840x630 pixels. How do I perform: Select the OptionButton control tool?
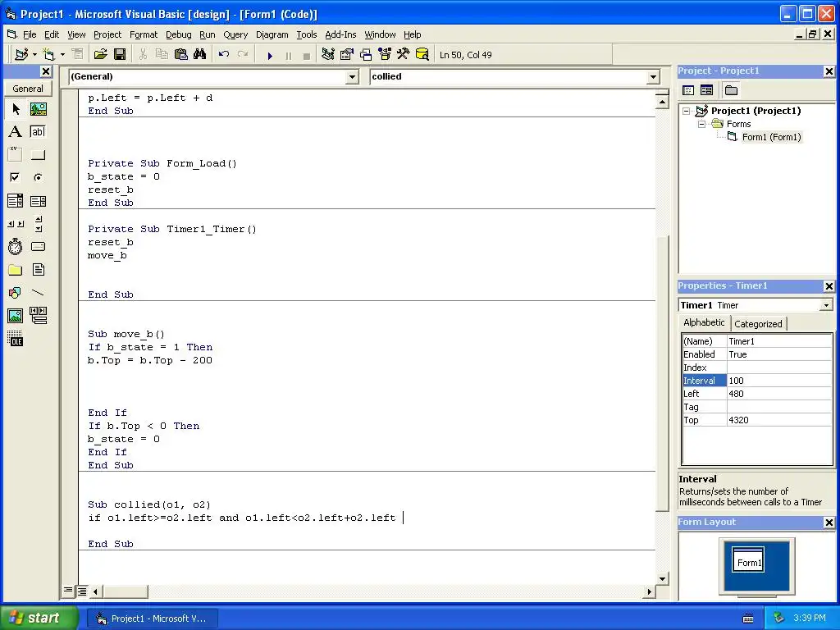(x=38, y=177)
